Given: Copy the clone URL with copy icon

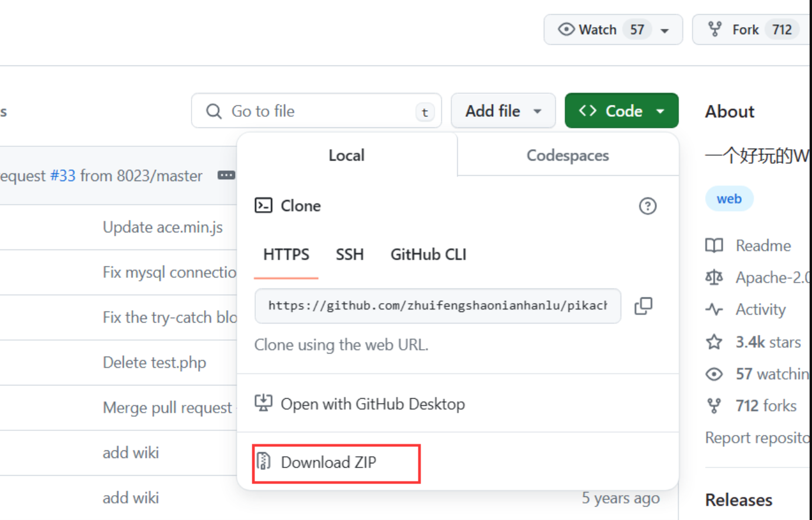Looking at the screenshot, I should 643,305.
